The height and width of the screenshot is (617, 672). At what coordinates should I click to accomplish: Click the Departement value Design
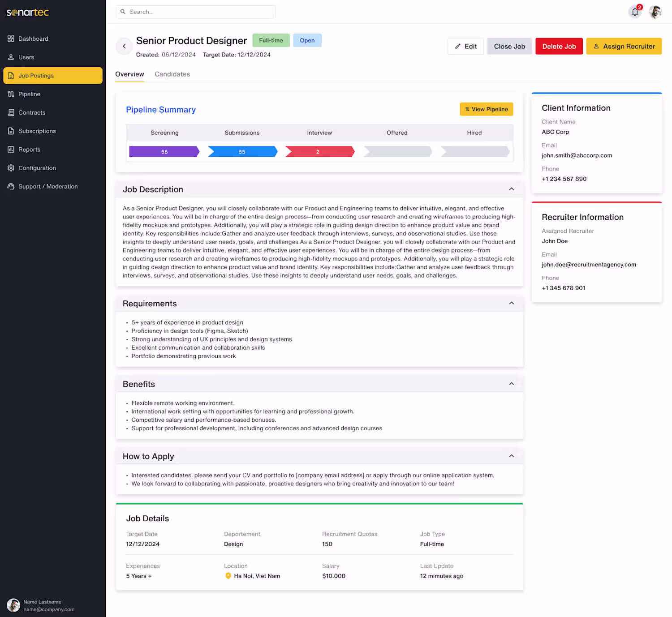pos(233,544)
